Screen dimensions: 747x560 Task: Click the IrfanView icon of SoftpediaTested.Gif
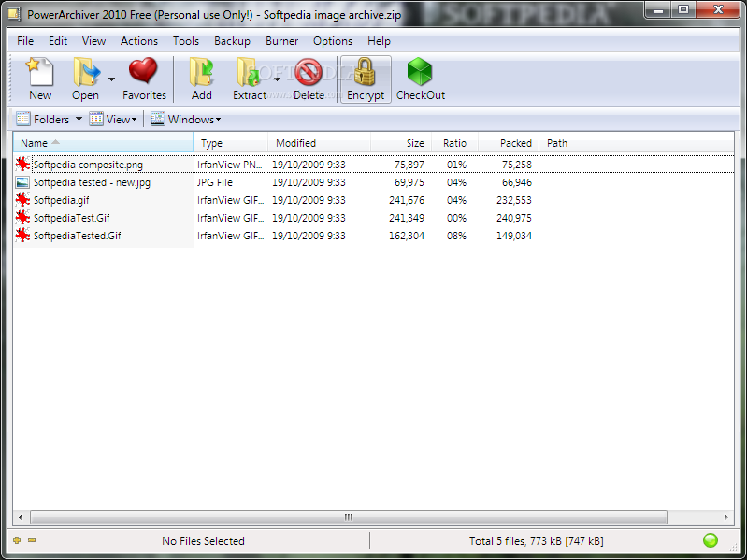[22, 236]
